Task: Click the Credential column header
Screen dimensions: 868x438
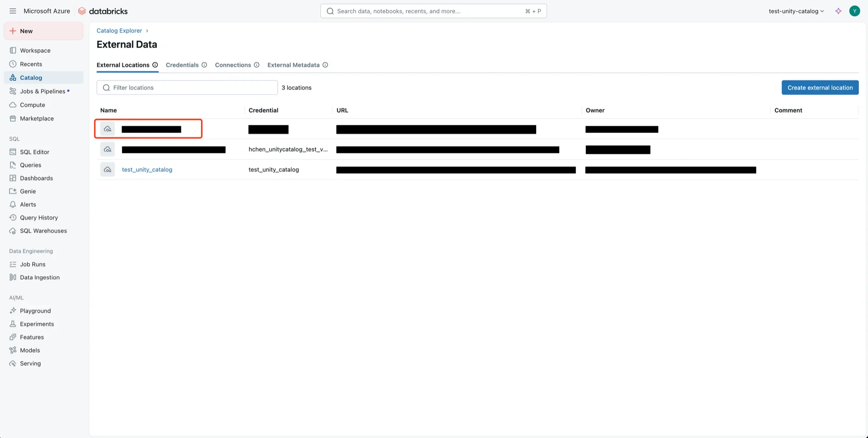Action: (264, 110)
